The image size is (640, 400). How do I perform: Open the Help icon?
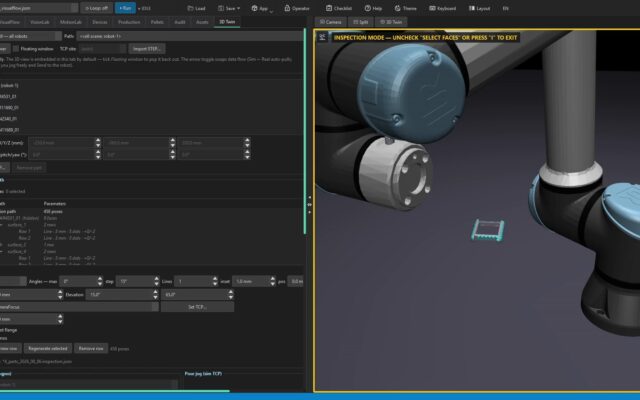[x=367, y=8]
